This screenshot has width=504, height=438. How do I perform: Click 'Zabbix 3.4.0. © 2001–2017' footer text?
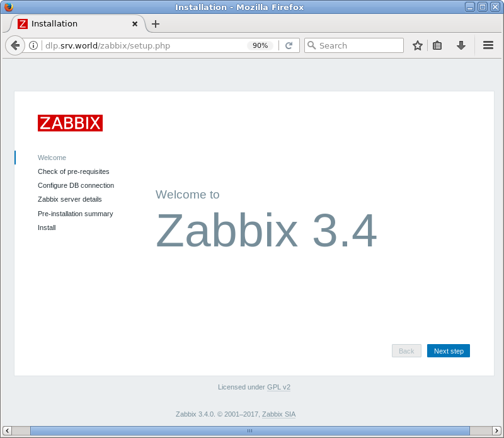pos(217,414)
